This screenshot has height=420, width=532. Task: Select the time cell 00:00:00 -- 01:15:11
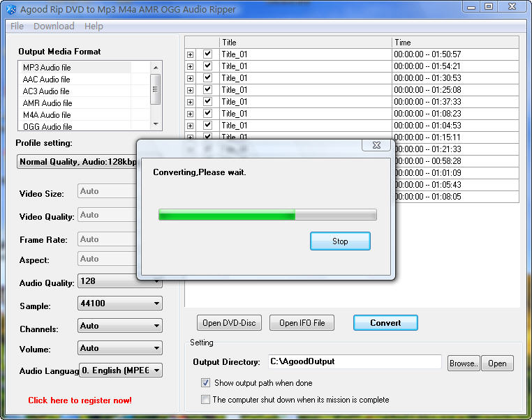click(x=455, y=136)
